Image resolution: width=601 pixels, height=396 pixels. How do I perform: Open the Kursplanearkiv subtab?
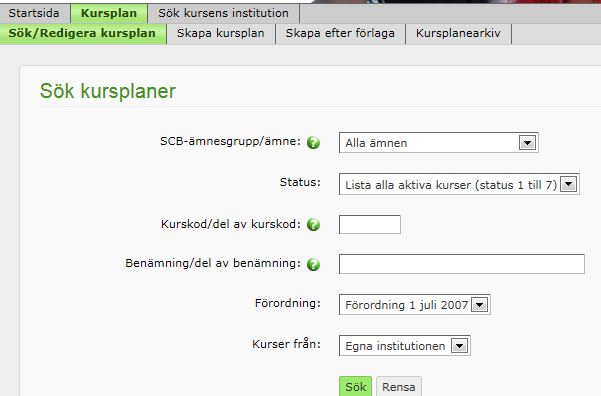458,33
